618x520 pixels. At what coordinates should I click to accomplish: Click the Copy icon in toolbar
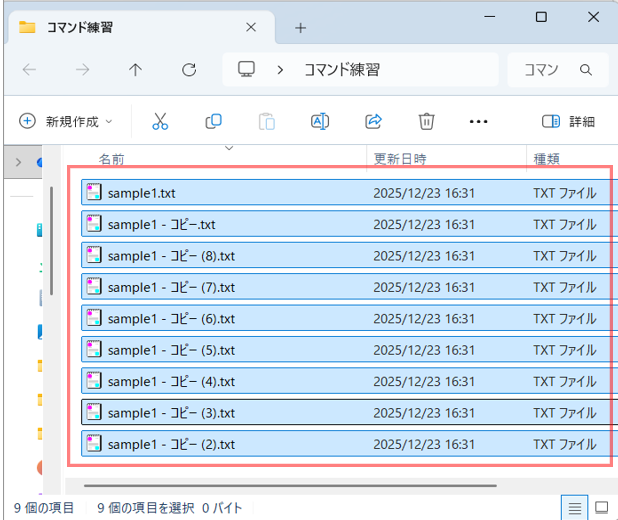(213, 121)
